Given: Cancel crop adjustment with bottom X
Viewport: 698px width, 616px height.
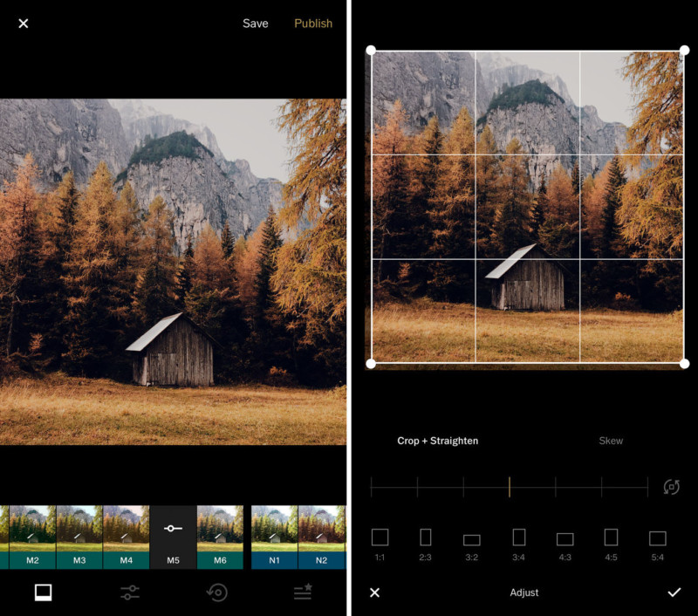Looking at the screenshot, I should point(374,592).
